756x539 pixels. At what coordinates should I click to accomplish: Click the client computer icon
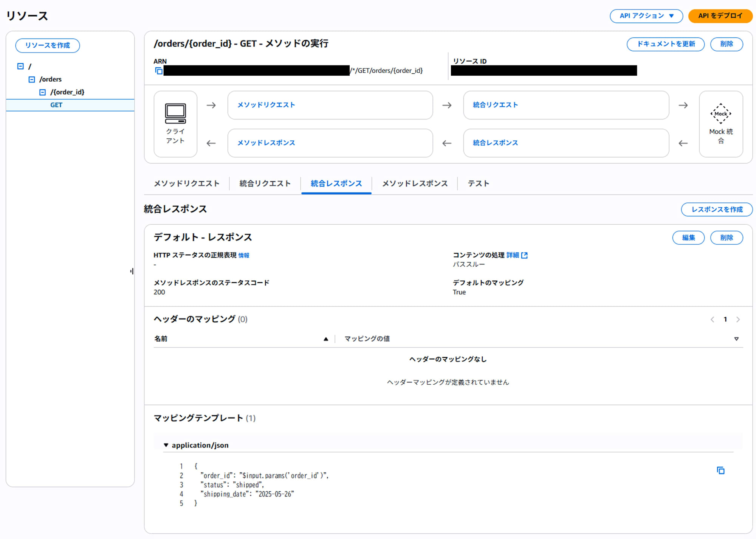tap(175, 113)
